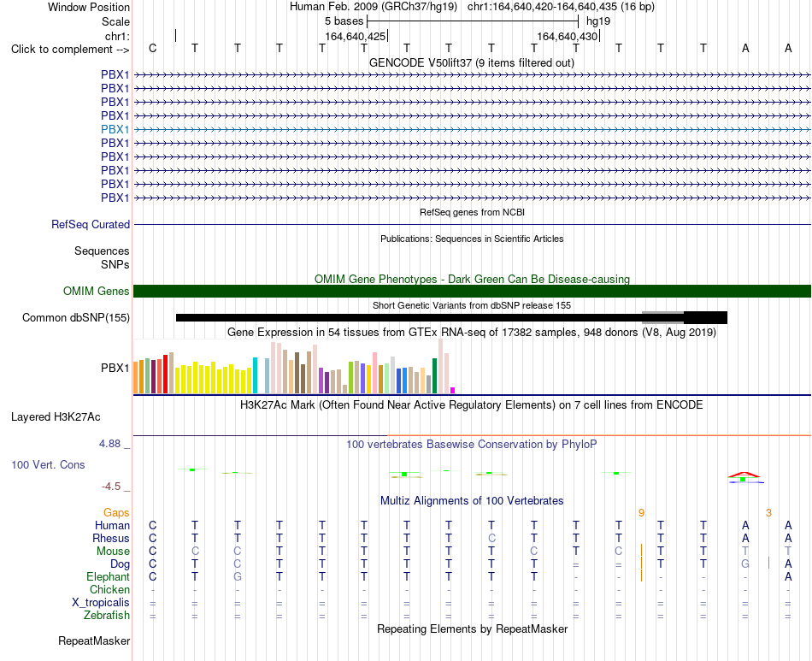Click the hg19 label next to scale bar
The width and height of the screenshot is (812, 661).
tap(598, 21)
